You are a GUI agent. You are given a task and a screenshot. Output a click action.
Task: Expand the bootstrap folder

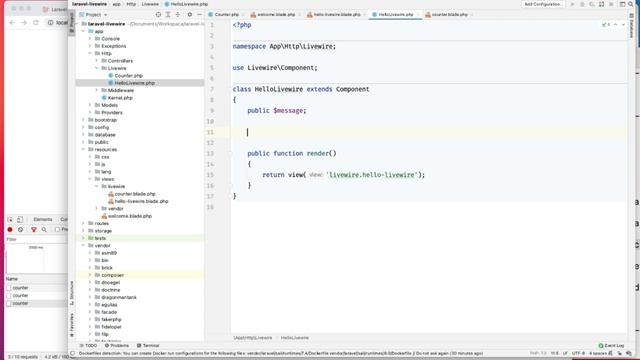pos(83,120)
